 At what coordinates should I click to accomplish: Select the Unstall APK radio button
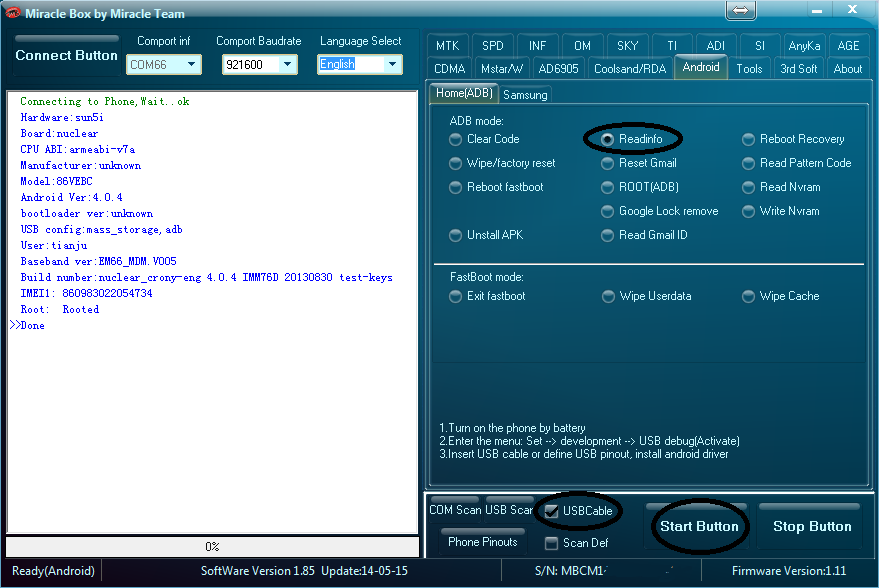pos(455,235)
